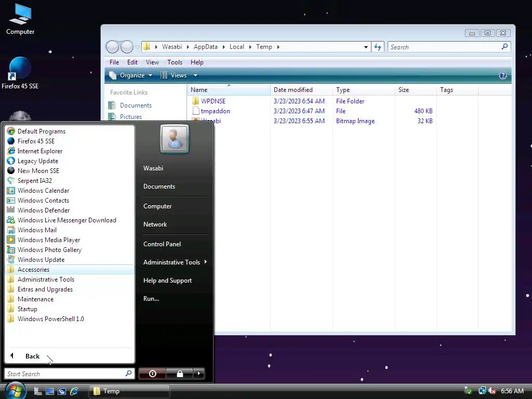Screen dimensions: 532x399
Task: Select the tmpaddon file
Action: [215, 111]
